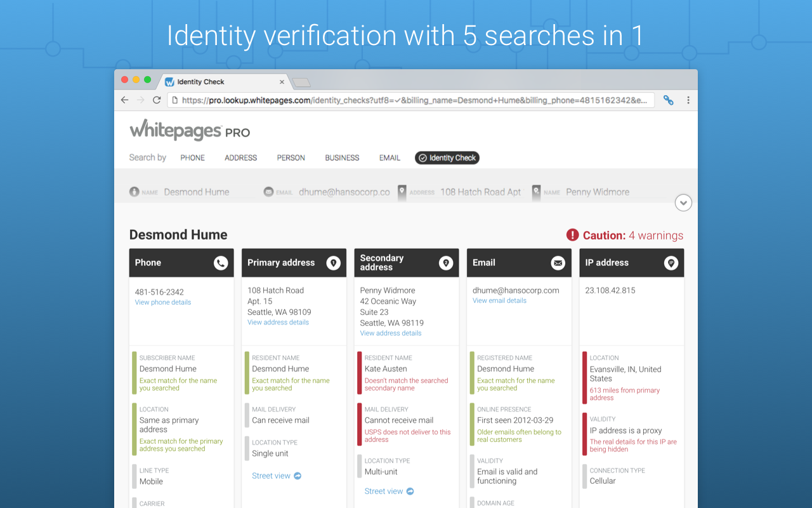Click the Single unit location type value
This screenshot has width=812, height=508.
pyautogui.click(x=270, y=453)
